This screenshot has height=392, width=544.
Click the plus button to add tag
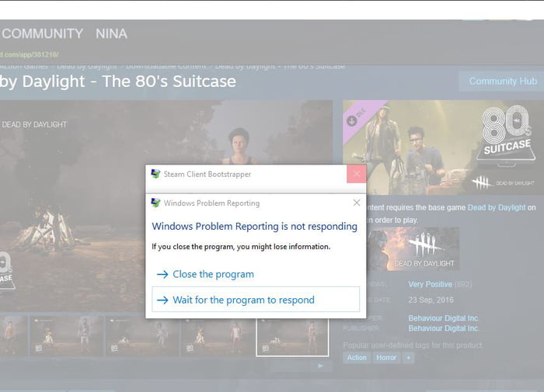[x=408, y=358]
